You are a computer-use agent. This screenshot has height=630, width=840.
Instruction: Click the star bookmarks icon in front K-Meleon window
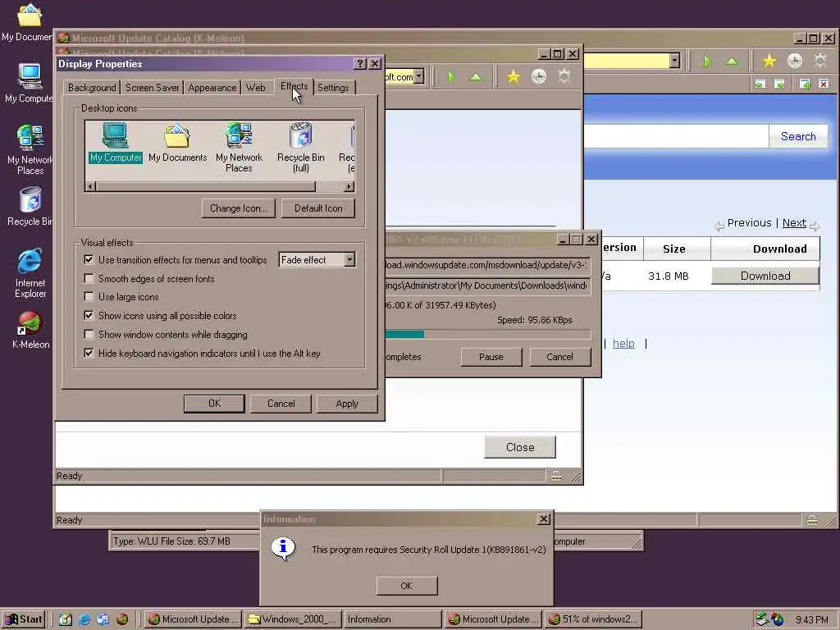pos(513,76)
